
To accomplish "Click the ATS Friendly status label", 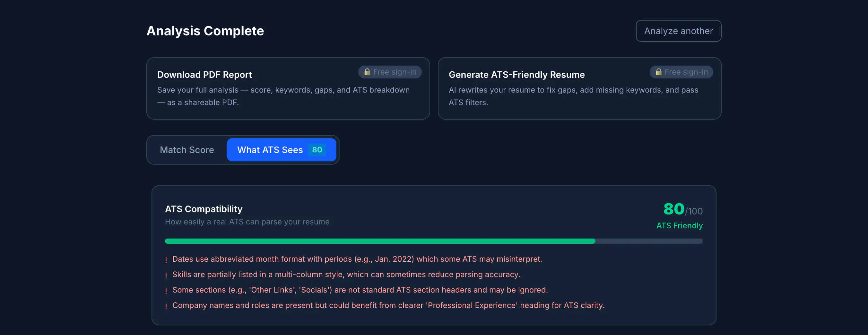I will (679, 225).
